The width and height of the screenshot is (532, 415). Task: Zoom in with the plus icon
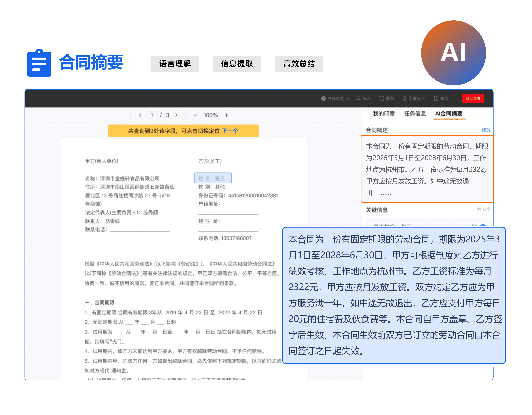227,115
